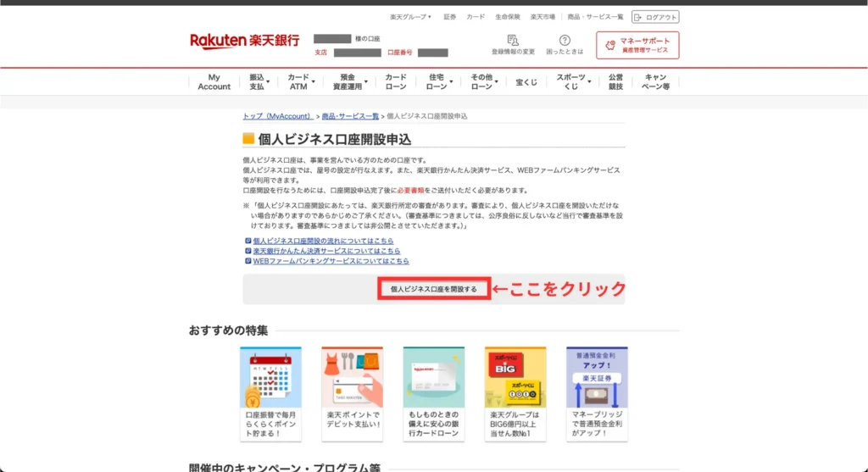Open 登録情報の変更 icon
Viewport: 868px width, 472px height.
[x=513, y=45]
